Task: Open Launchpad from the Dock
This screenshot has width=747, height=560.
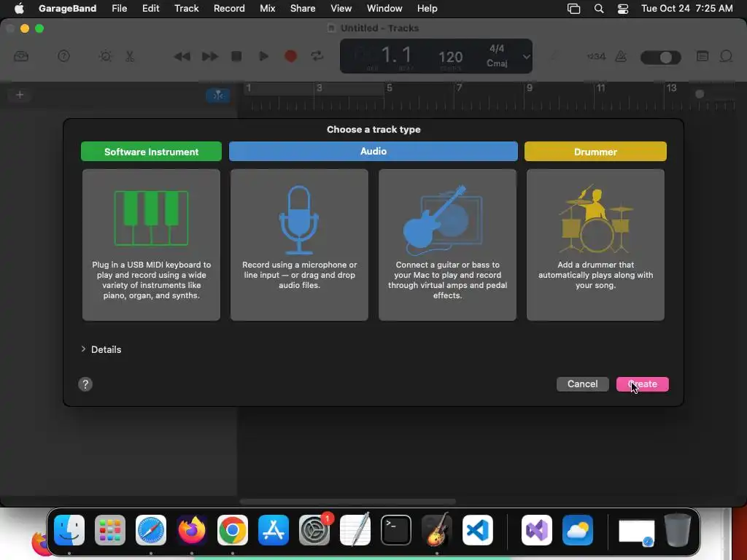Action: tap(110, 530)
